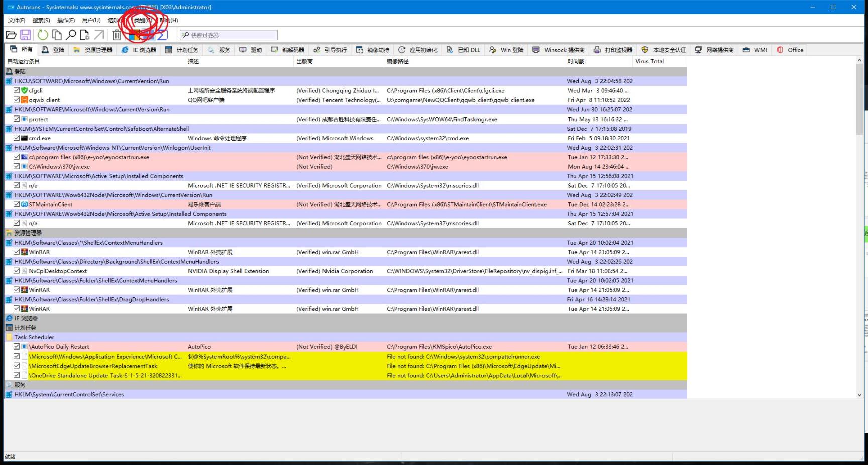The height and width of the screenshot is (465, 868).
Task: Click the Save toolbar icon
Action: pyautogui.click(x=25, y=35)
